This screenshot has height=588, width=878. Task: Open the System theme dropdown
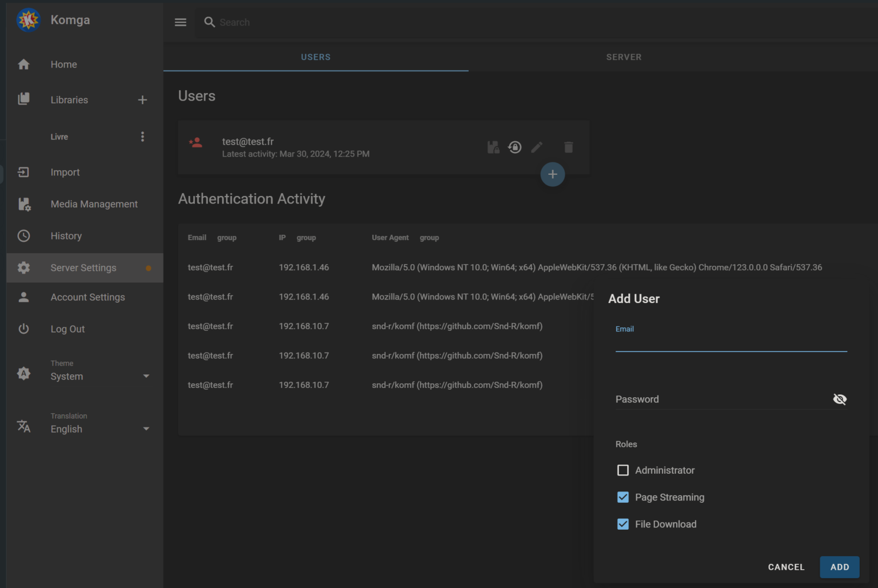click(x=146, y=376)
